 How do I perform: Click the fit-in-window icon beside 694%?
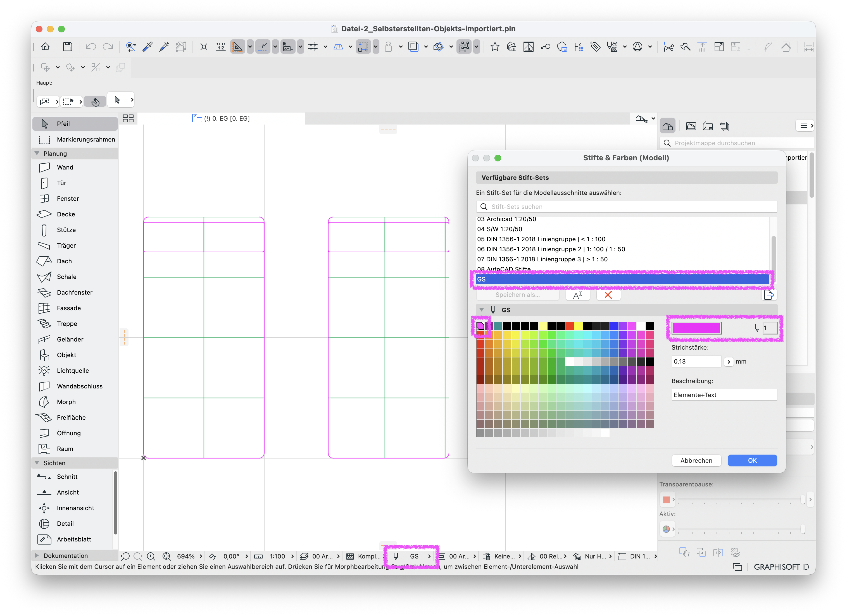pos(166,556)
